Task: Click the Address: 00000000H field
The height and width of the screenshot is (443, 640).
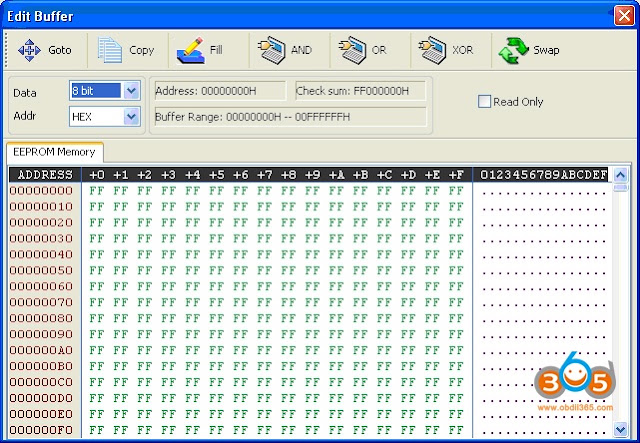Action: 220,91
